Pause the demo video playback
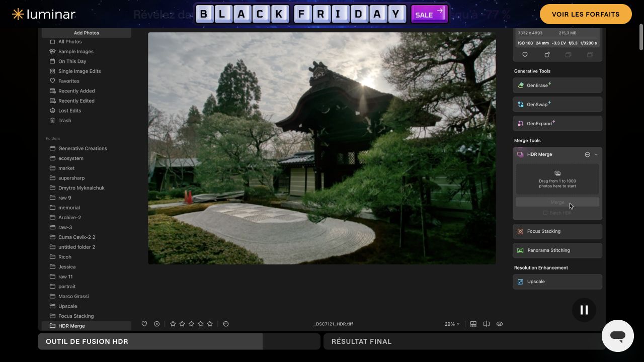 click(x=584, y=310)
